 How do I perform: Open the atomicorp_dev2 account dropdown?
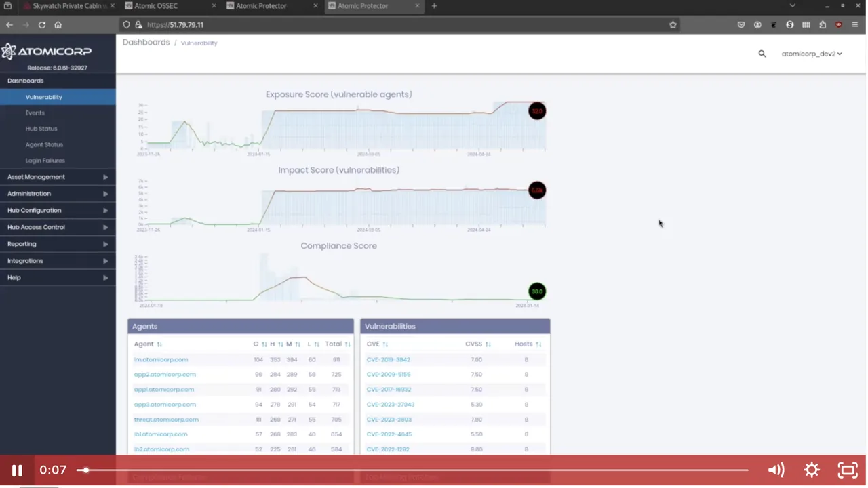coord(812,54)
